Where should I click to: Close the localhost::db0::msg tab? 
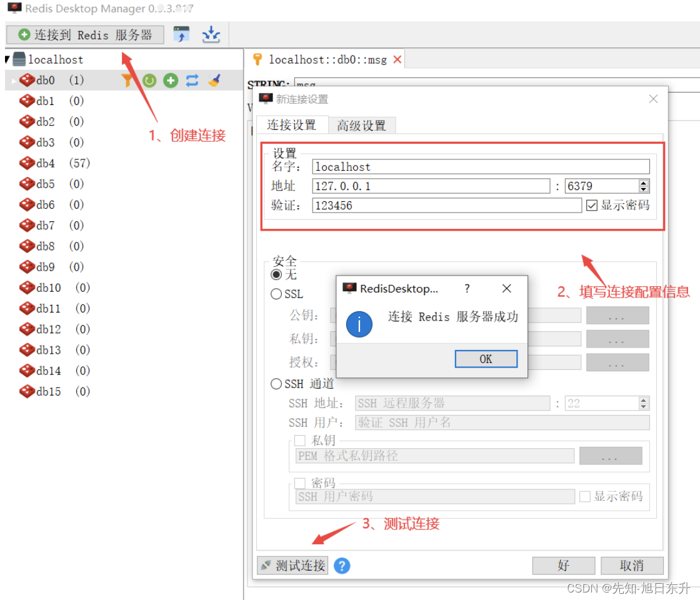click(397, 59)
